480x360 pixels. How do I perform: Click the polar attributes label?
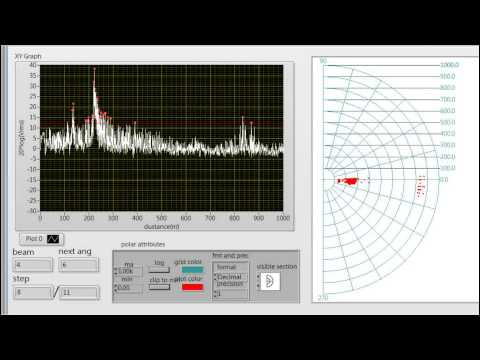[x=143, y=244]
